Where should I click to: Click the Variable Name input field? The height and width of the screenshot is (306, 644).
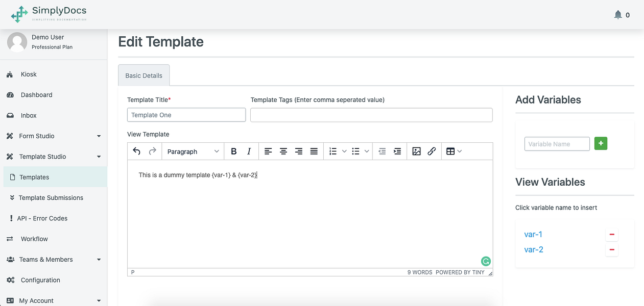(x=557, y=144)
